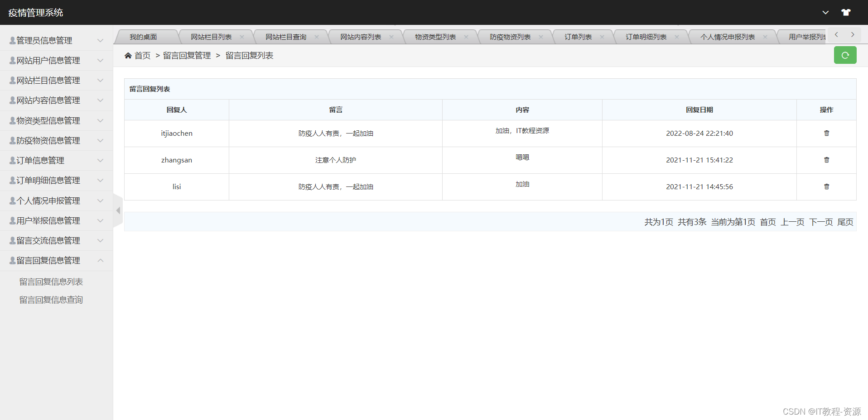The width and height of the screenshot is (868, 420).
Task: Go to 首页 pagination link
Action: point(768,222)
